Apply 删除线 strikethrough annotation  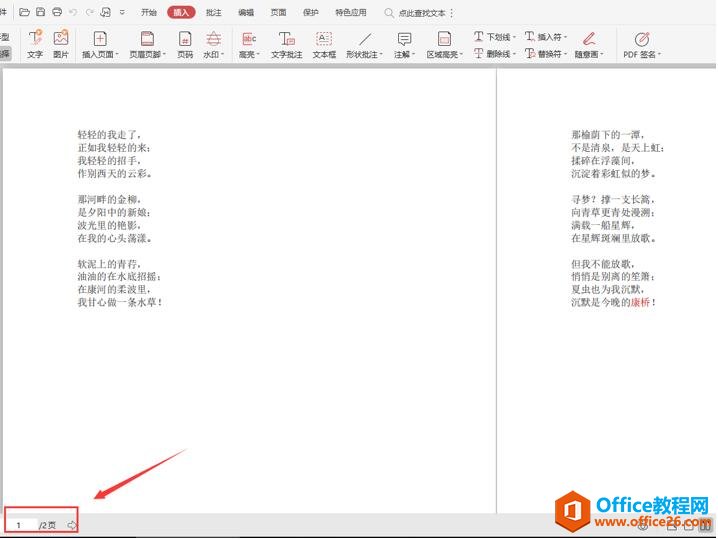[x=495, y=54]
